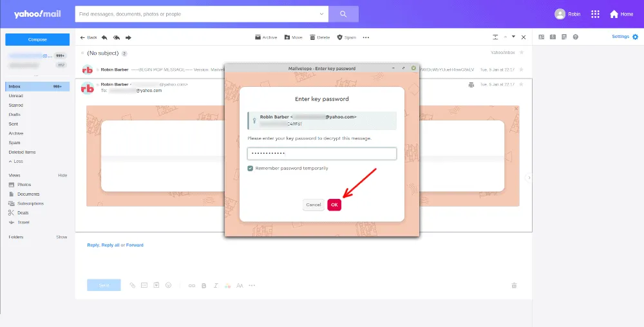The image size is (644, 327).
Task: Click the search magnifier button
Action: (343, 14)
